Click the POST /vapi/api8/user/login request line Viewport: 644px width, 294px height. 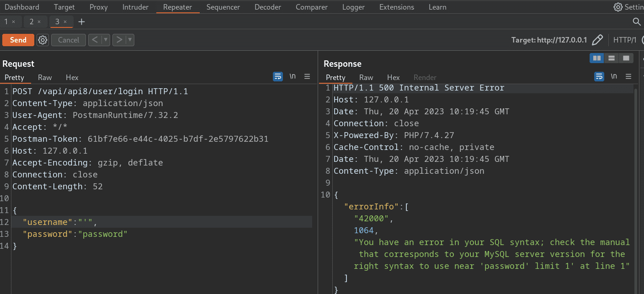(x=100, y=91)
